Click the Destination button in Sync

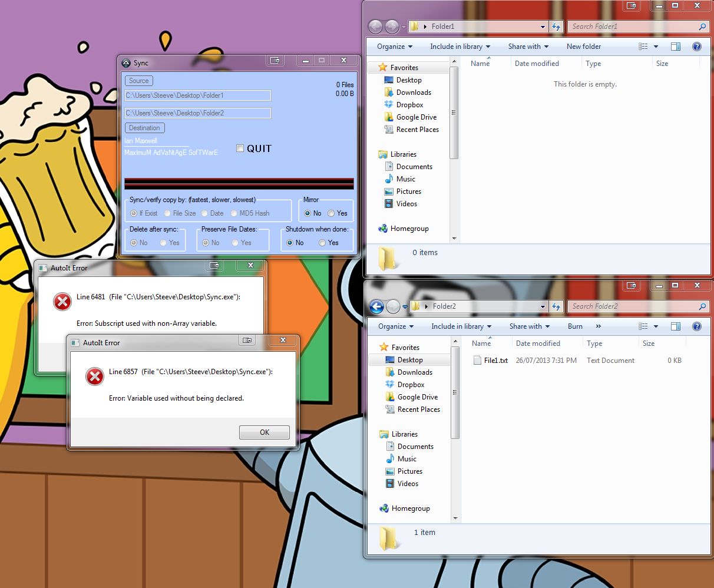click(144, 128)
